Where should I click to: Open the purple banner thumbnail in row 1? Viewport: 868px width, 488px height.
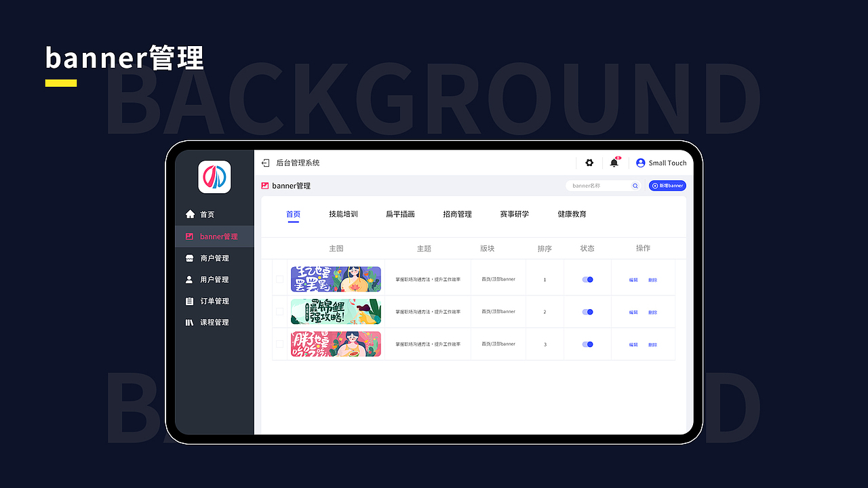tap(336, 279)
